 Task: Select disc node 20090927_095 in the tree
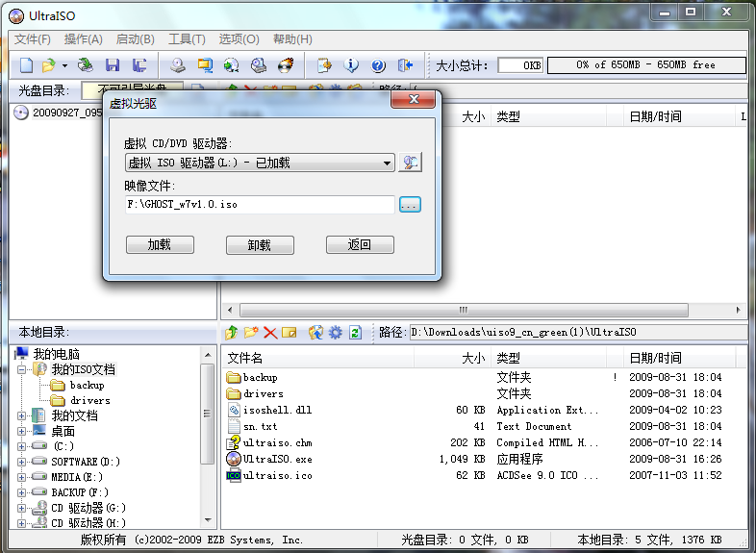[x=59, y=113]
